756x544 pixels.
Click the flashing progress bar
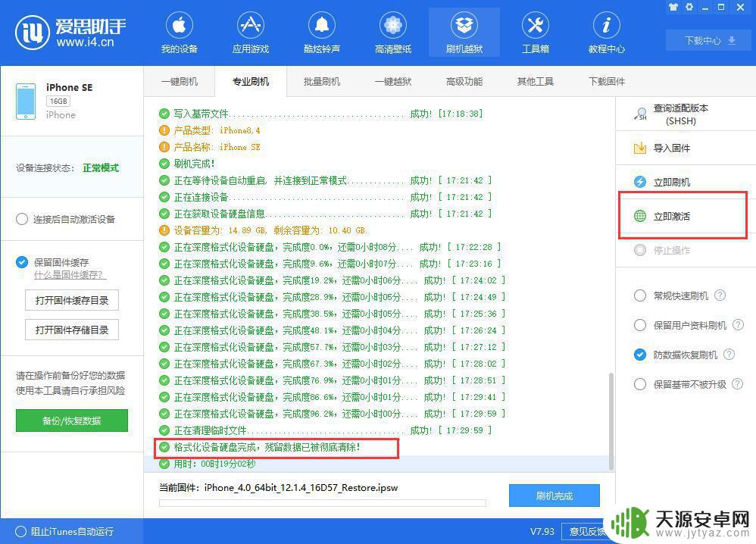323,503
